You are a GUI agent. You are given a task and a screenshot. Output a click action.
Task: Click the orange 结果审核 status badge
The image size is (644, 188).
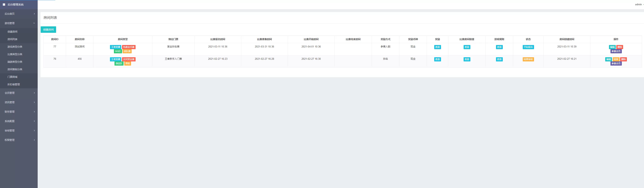[528, 59]
